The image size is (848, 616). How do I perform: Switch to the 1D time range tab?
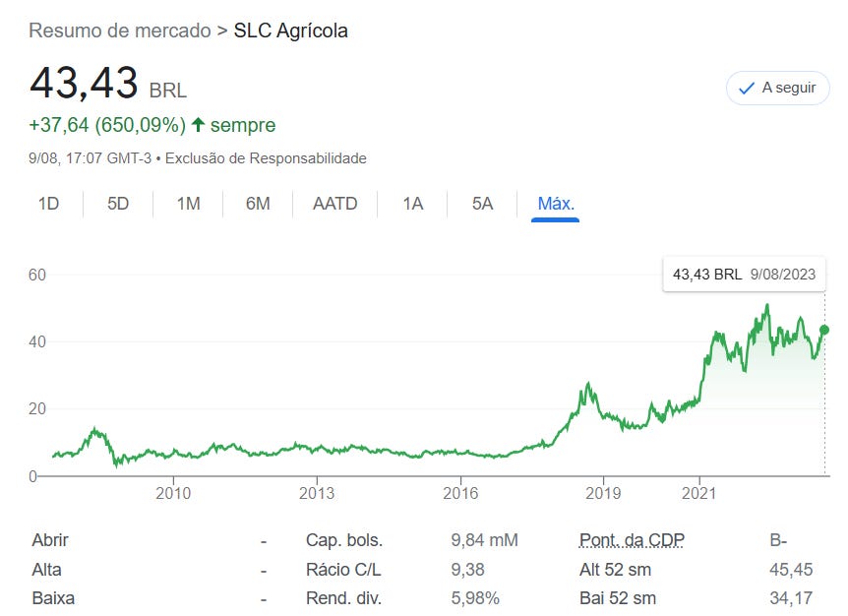[x=48, y=204]
